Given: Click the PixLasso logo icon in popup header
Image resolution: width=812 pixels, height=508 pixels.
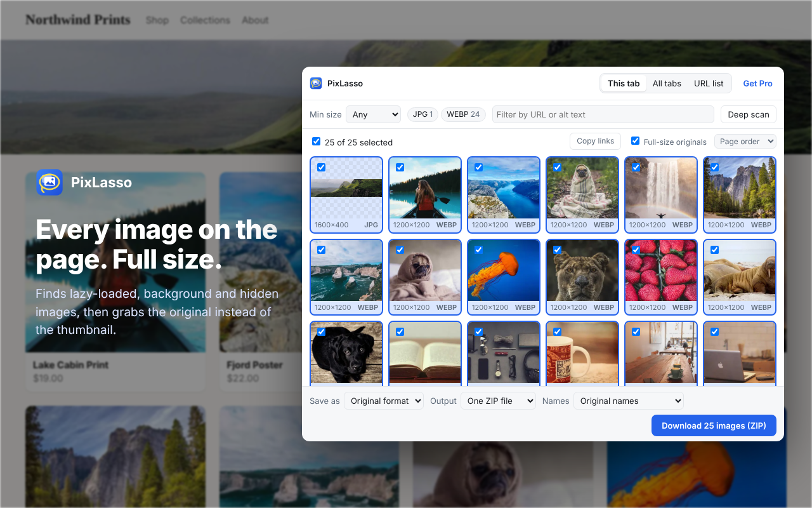Looking at the screenshot, I should 316,83.
